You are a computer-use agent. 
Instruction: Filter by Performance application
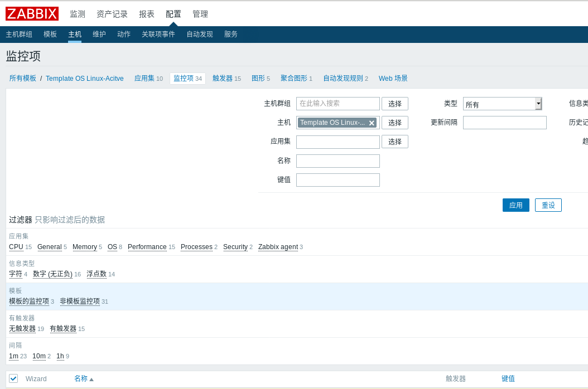147,246
